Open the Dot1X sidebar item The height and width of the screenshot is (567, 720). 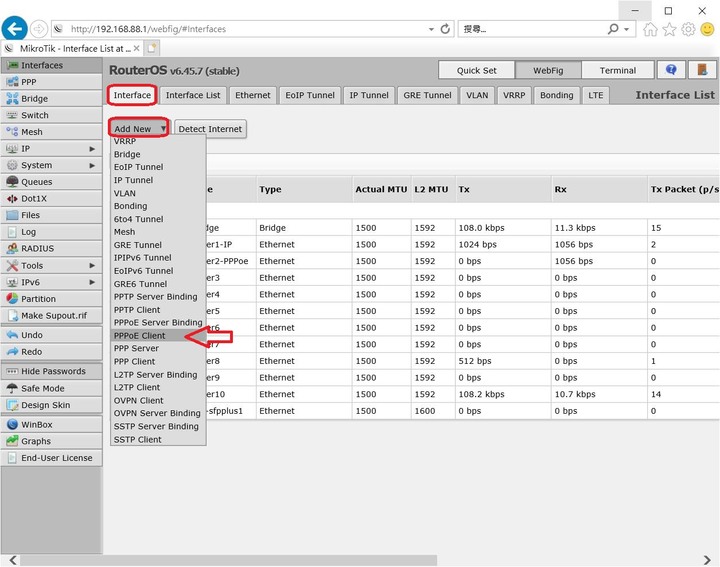(x=51, y=198)
